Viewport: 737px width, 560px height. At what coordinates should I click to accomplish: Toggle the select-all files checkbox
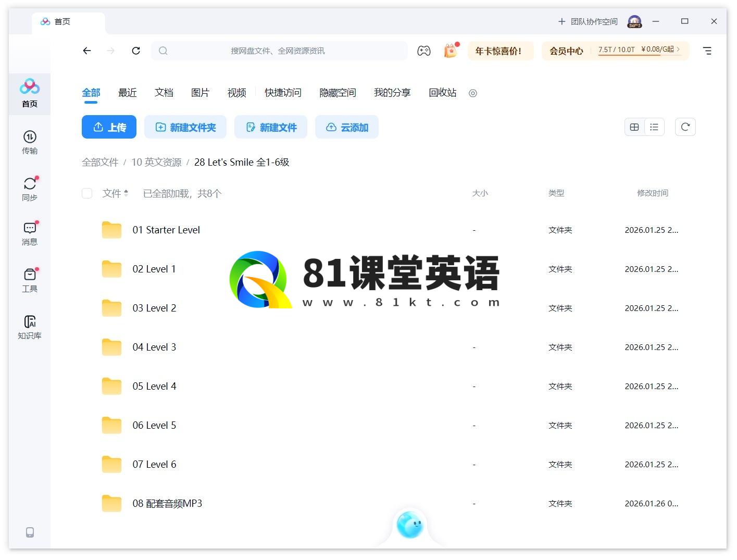click(x=87, y=193)
